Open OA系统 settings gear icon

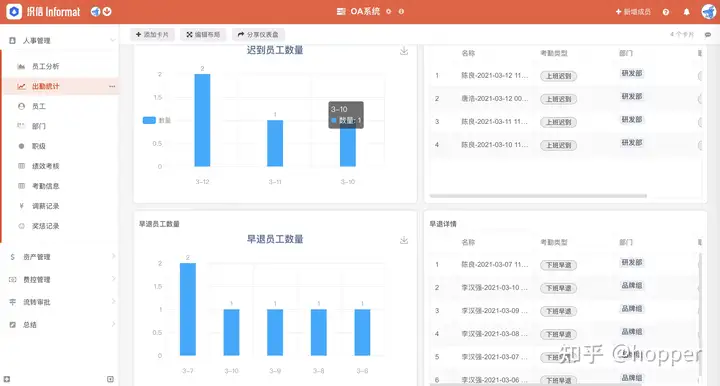[388, 11]
